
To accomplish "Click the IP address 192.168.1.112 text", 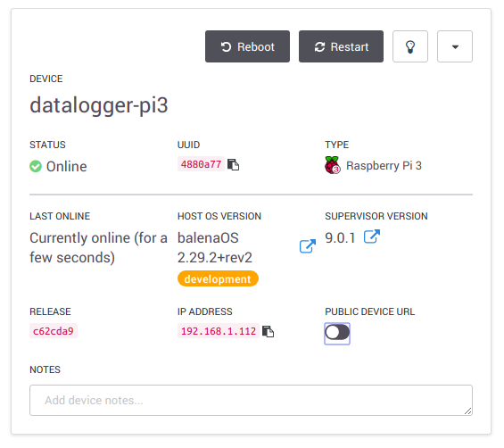I will (x=219, y=331).
